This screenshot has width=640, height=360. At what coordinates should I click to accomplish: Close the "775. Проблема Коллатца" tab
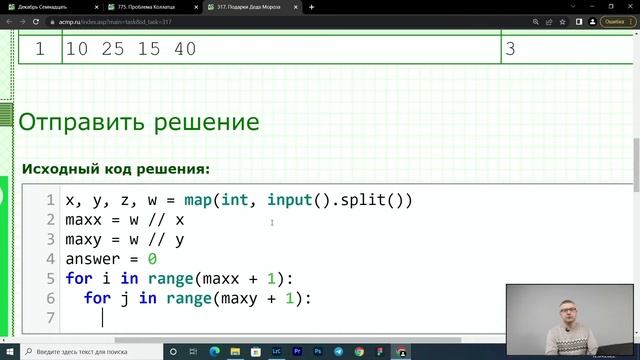click(x=196, y=7)
